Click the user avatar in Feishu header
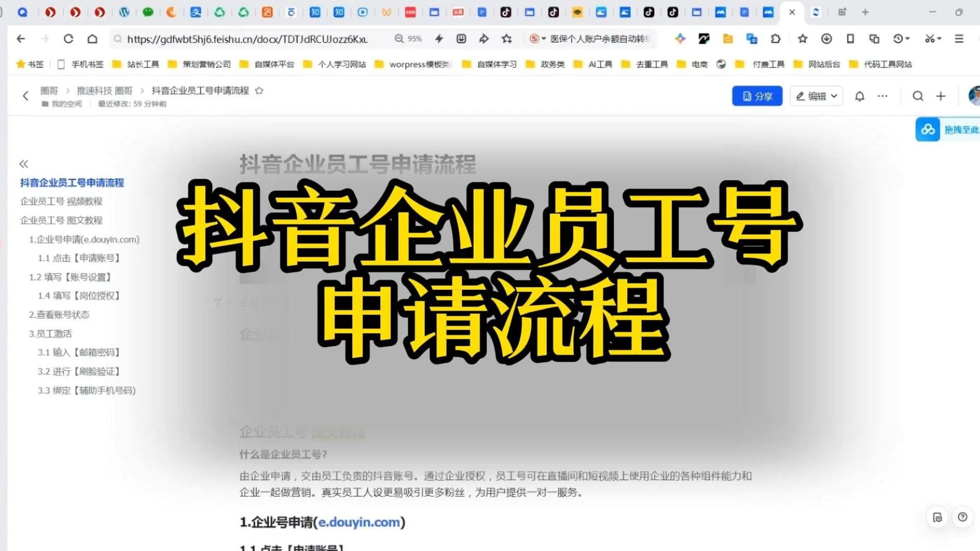This screenshot has height=551, width=980. [x=974, y=96]
